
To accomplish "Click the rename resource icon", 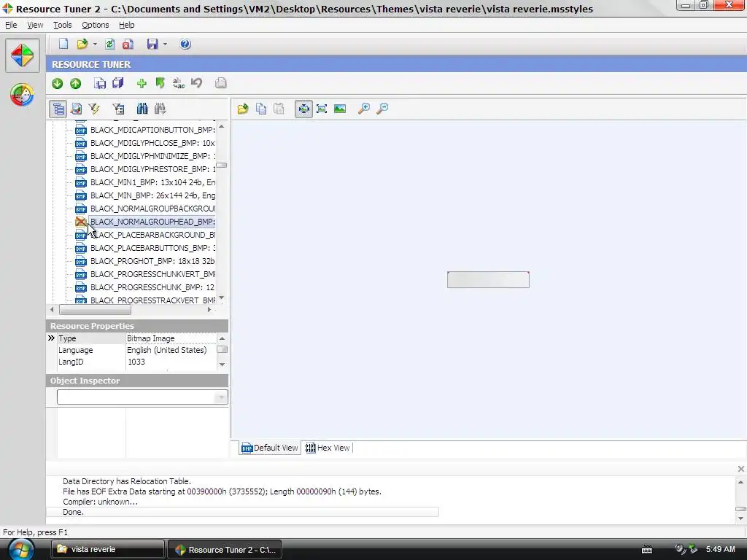I will click(x=179, y=83).
